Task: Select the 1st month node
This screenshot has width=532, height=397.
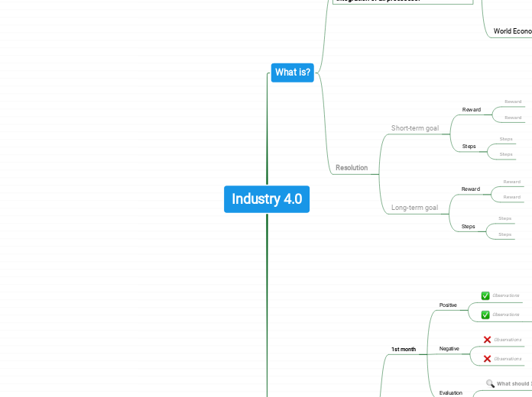Action: 404,349
